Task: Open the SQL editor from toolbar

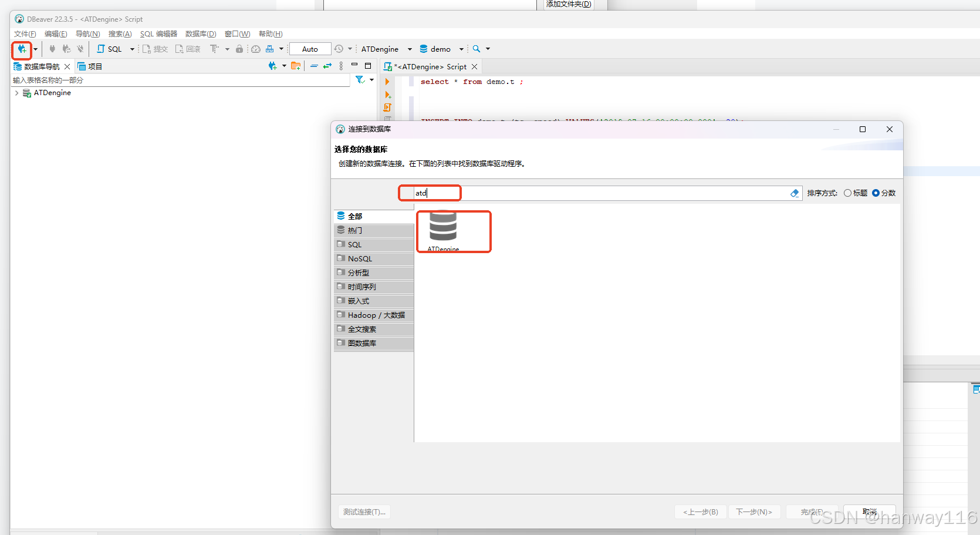Action: [110, 49]
